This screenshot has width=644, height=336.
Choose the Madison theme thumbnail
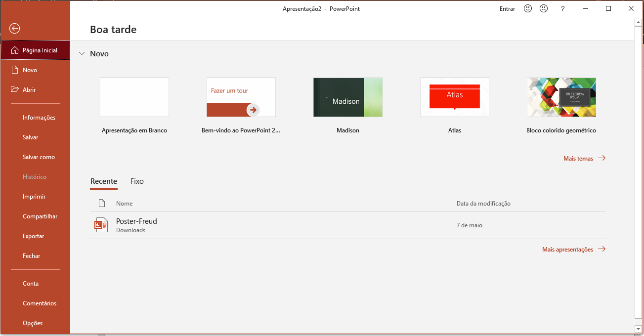click(348, 97)
